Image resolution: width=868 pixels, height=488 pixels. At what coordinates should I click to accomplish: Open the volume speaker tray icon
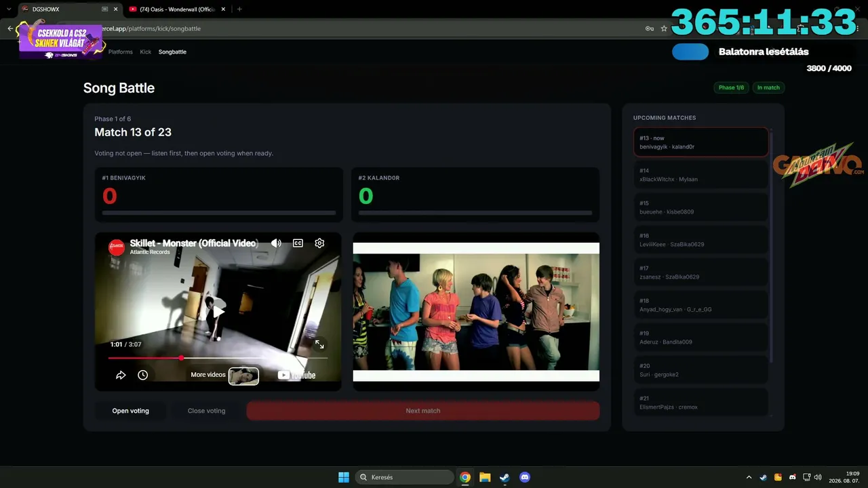click(818, 477)
